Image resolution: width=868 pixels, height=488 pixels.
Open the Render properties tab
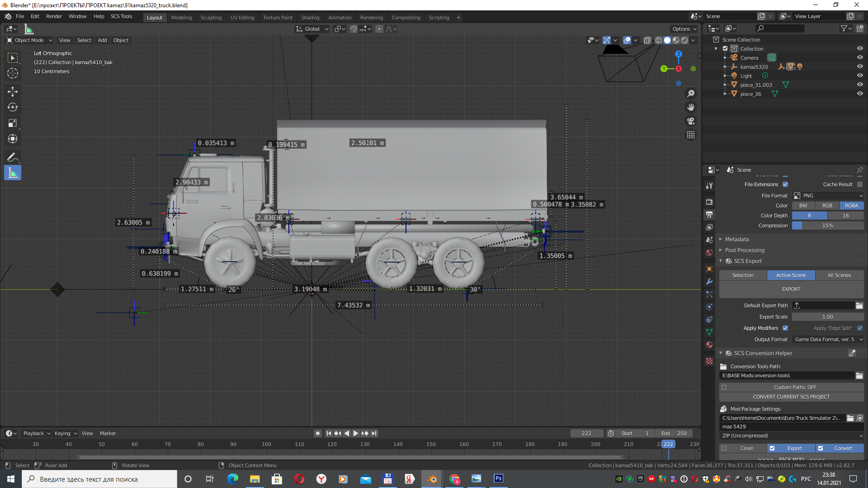click(709, 202)
